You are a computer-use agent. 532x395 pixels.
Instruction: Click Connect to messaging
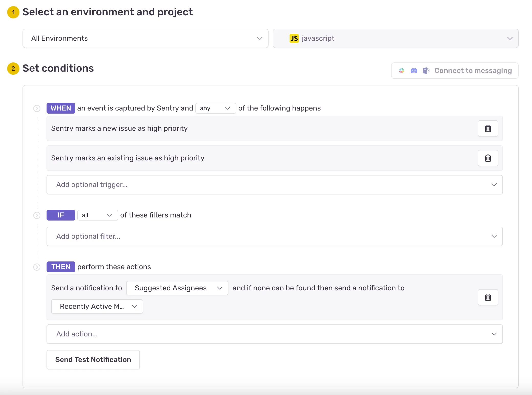(x=473, y=70)
